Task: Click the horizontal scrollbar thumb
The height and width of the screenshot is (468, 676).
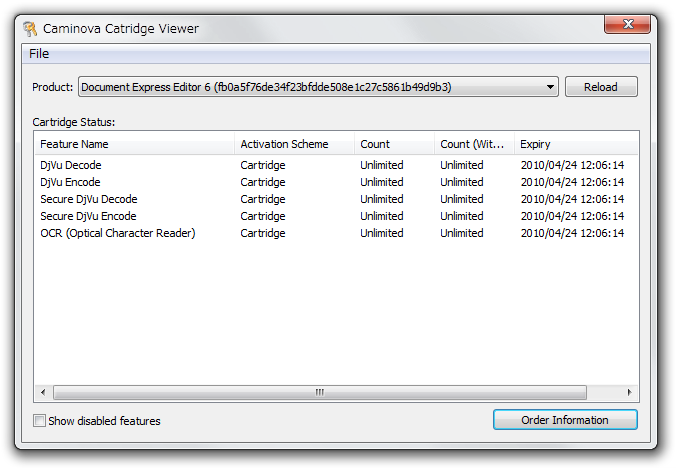Action: coord(319,392)
